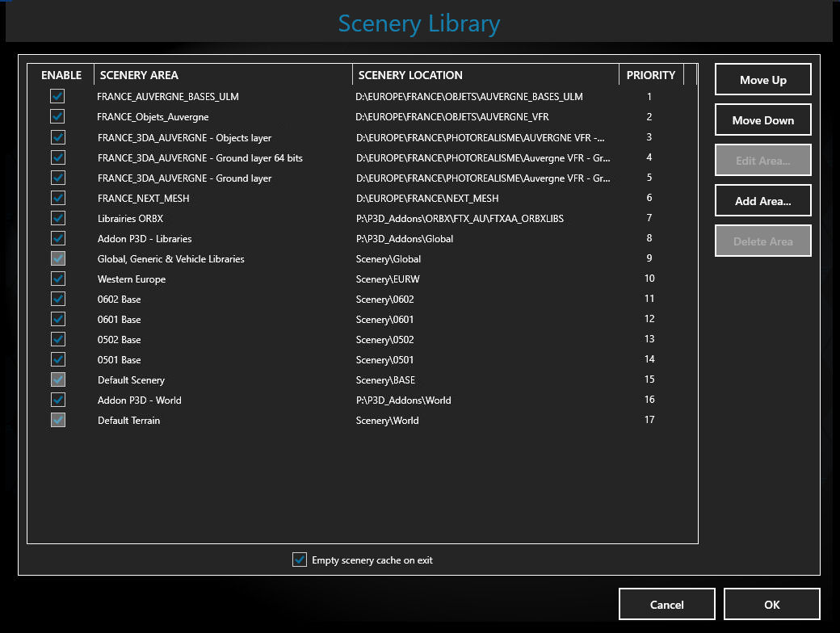This screenshot has height=633, width=840.
Task: Disable the Librairies ORBX scenery checkbox
Action: 57,218
